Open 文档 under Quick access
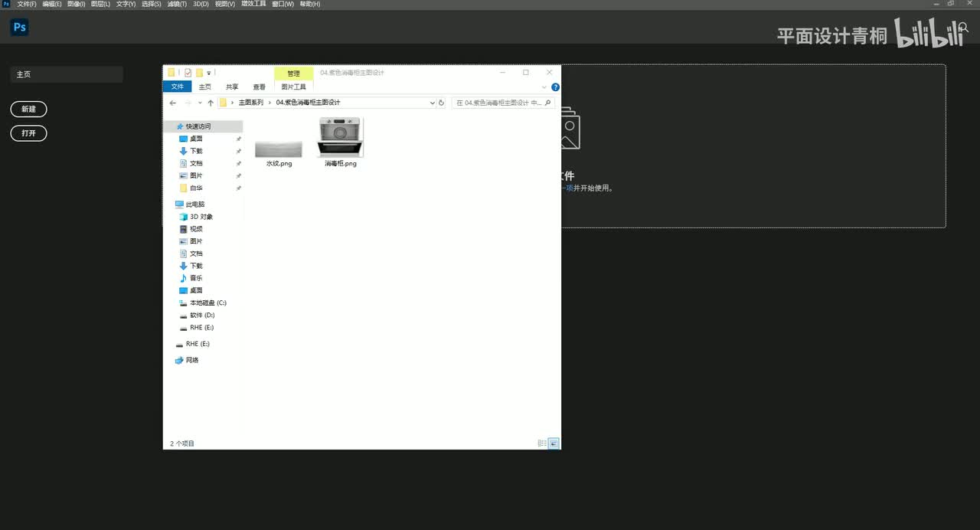The width and height of the screenshot is (980, 530). point(196,163)
